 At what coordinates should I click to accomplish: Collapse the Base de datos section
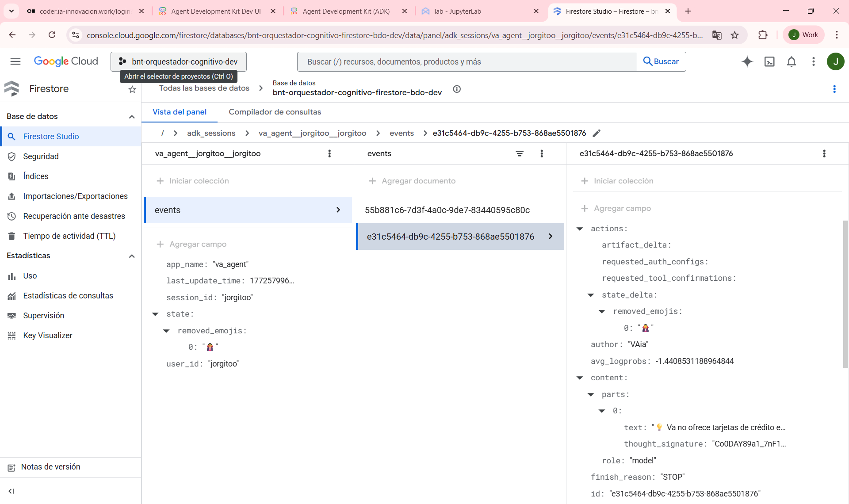click(x=131, y=117)
